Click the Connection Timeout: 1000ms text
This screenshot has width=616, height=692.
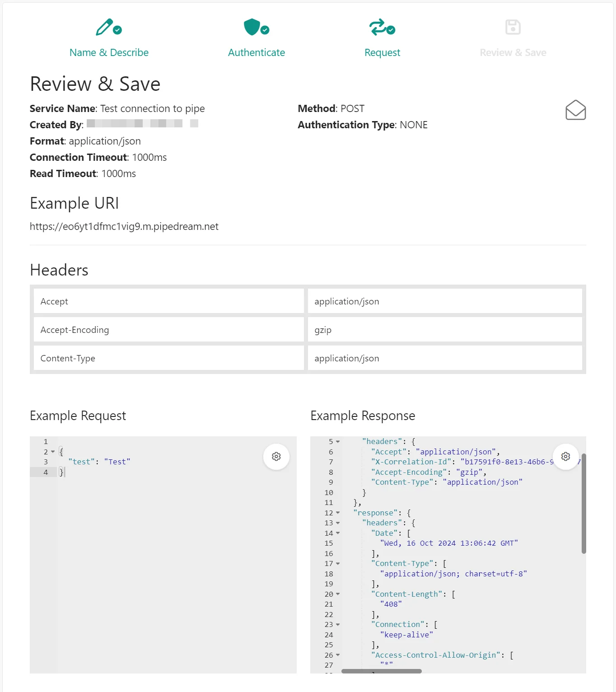tap(98, 157)
